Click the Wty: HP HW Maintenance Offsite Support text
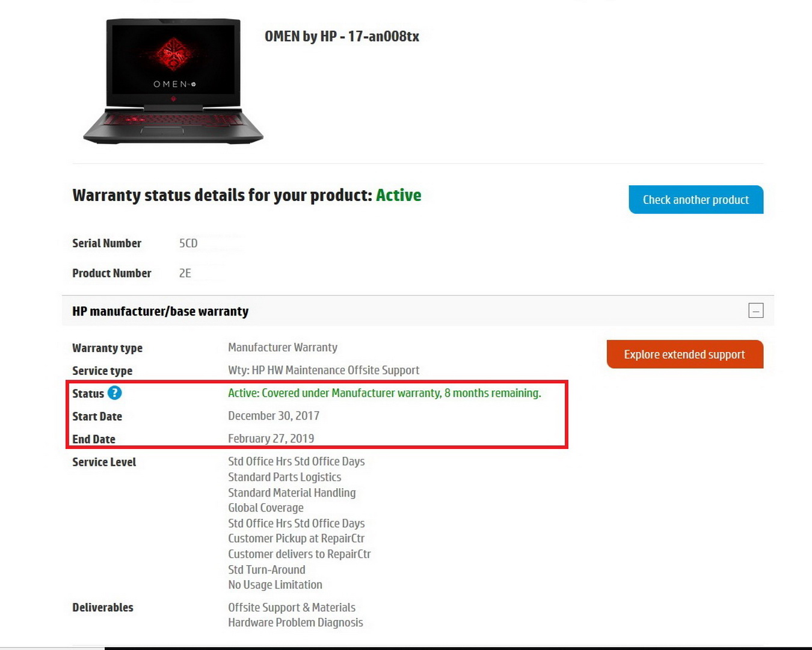Viewport: 812px width, 650px height. tap(324, 370)
